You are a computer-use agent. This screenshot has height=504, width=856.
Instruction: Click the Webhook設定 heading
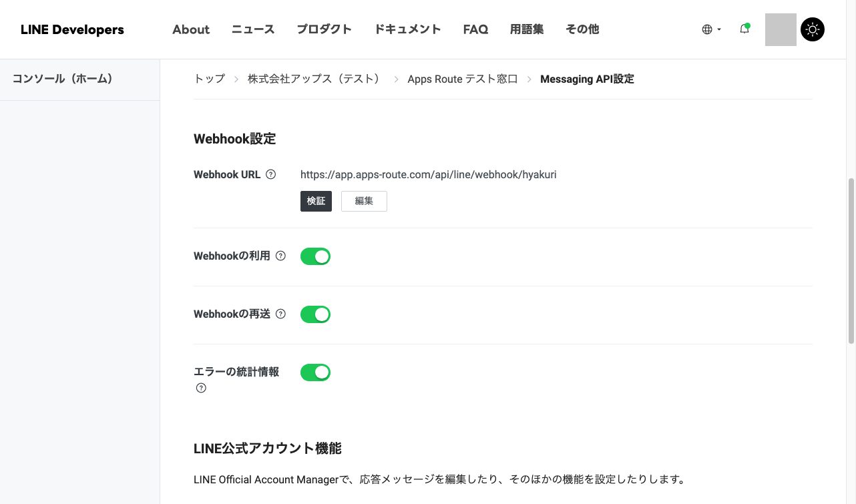[235, 139]
